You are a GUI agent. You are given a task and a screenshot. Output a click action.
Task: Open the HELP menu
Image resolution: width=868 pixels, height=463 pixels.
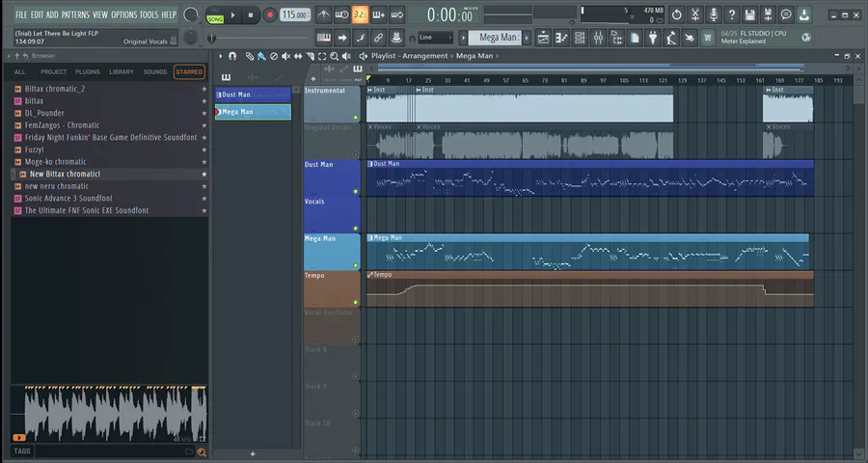(169, 14)
